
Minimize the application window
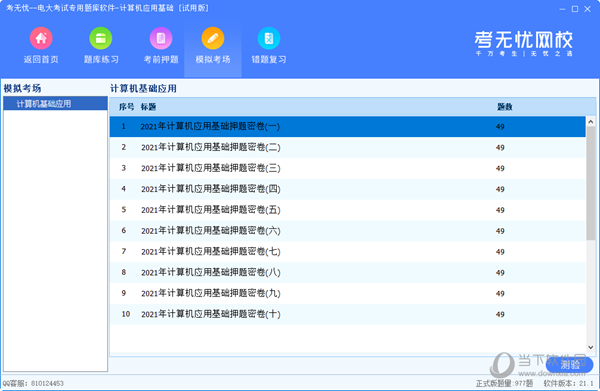coord(562,9)
